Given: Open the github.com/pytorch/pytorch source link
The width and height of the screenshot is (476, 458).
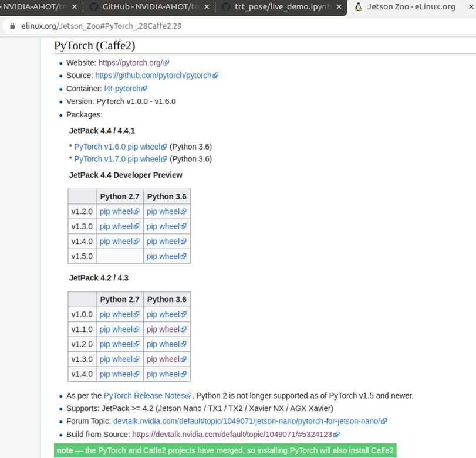Looking at the screenshot, I should click(x=153, y=76).
